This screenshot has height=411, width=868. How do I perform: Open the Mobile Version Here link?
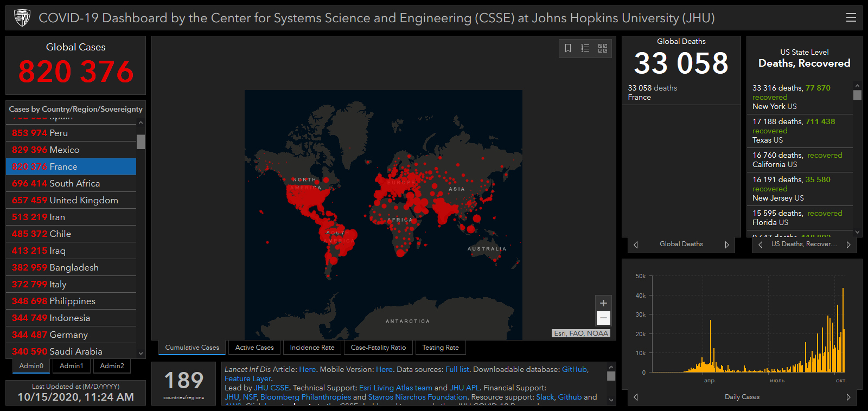pos(384,369)
